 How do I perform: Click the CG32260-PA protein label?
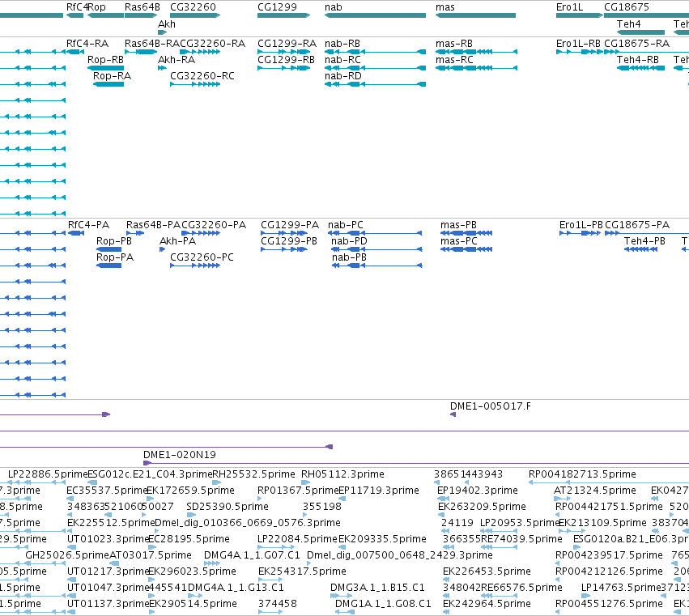click(214, 225)
